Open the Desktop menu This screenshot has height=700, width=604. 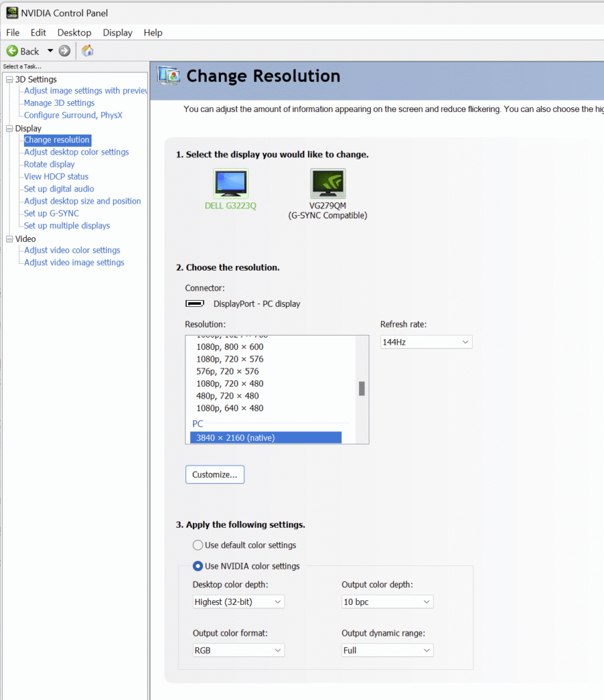click(x=74, y=33)
